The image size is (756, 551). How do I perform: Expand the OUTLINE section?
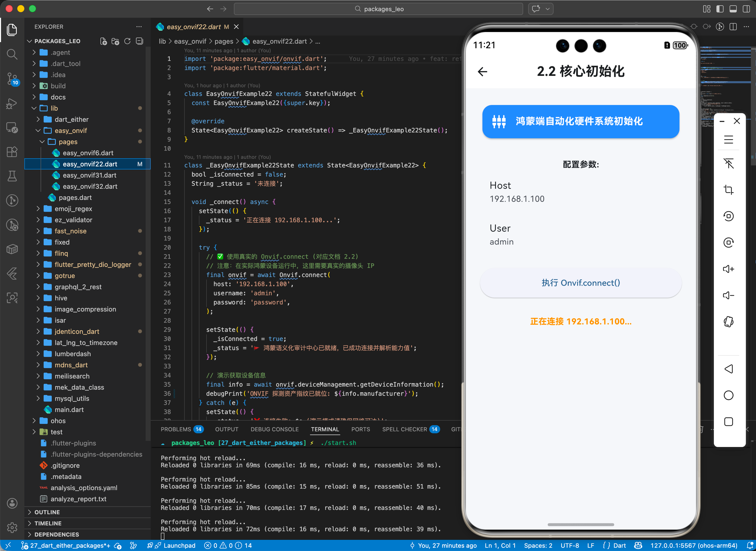(x=47, y=512)
